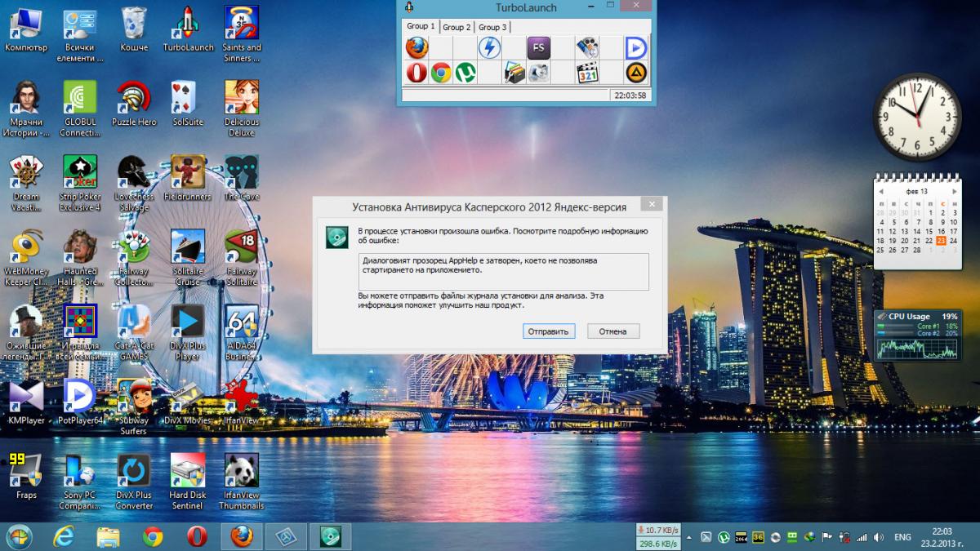Launch AIMP from the TurboLaunch panel

[x=635, y=73]
